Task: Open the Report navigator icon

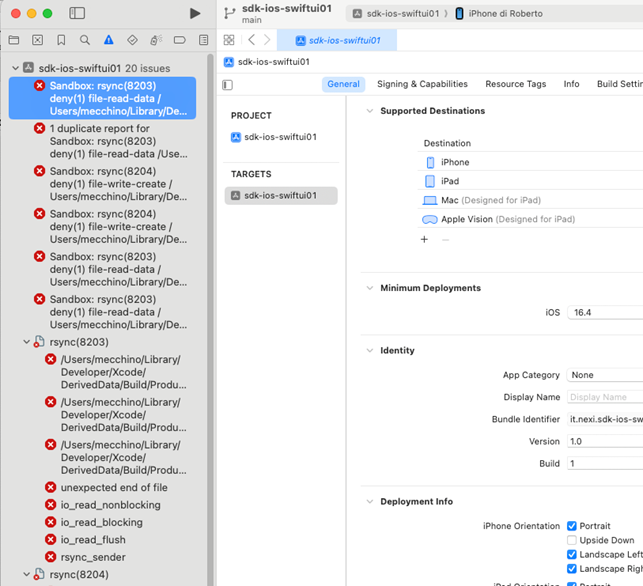Action: coord(203,40)
